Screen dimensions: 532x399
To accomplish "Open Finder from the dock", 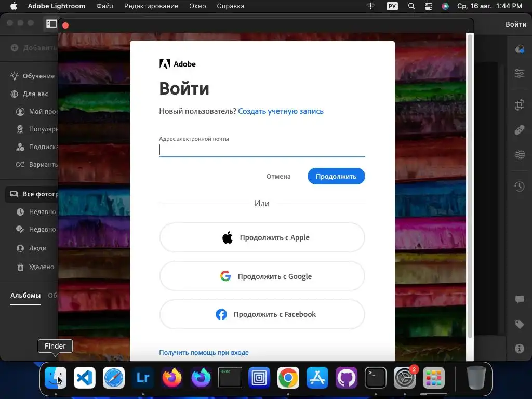I will point(55,377).
